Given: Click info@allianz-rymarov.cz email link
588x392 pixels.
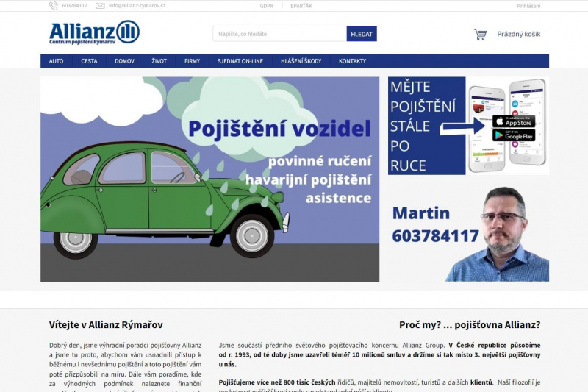Looking at the screenshot, I should pos(137,6).
